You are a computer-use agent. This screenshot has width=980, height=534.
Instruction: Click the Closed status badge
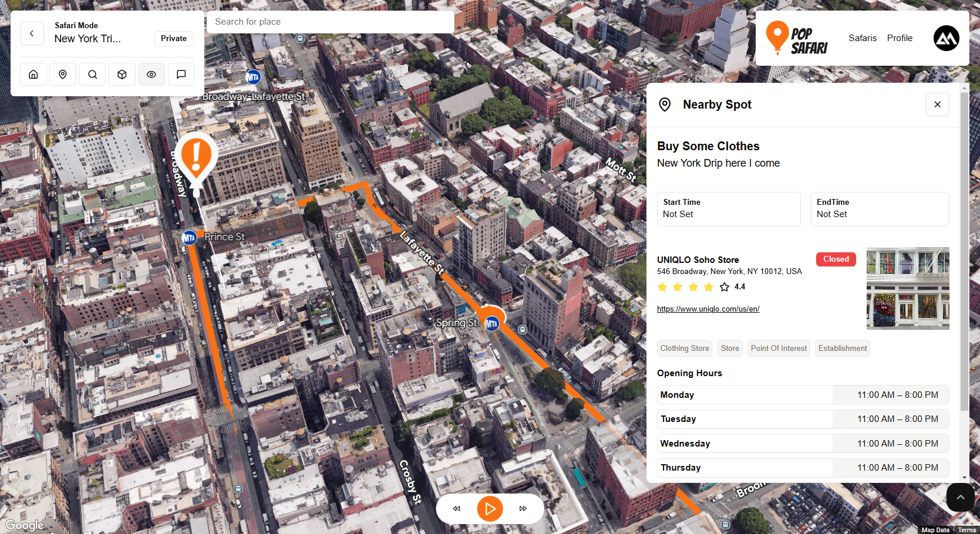pos(836,259)
